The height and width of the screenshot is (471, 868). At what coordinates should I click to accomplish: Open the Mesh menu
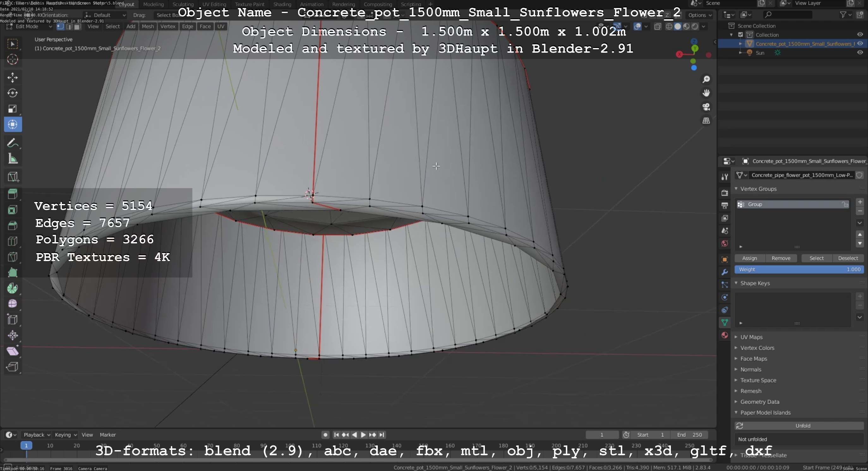pos(148,27)
